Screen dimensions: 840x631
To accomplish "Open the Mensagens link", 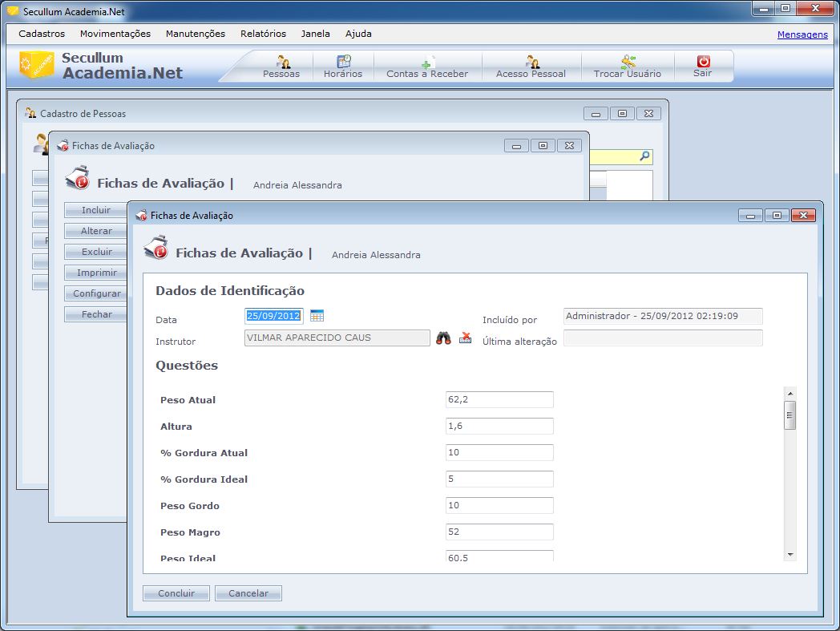I will coord(802,34).
